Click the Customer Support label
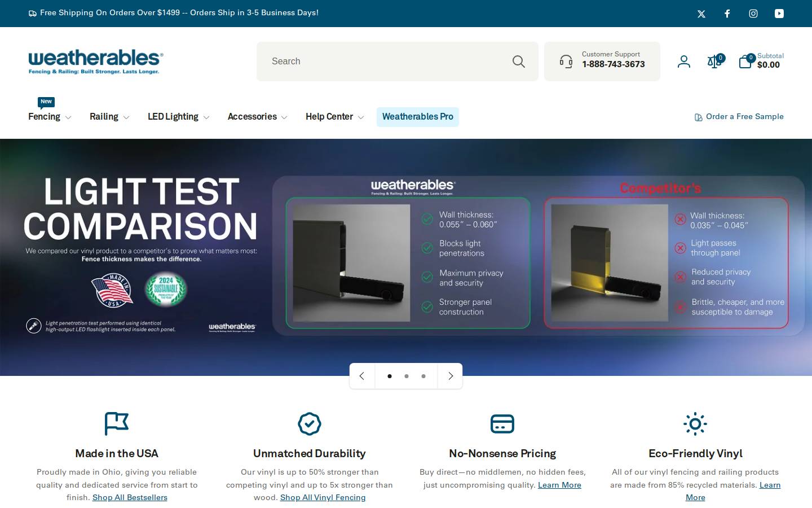This screenshot has height=508, width=812. (611, 54)
